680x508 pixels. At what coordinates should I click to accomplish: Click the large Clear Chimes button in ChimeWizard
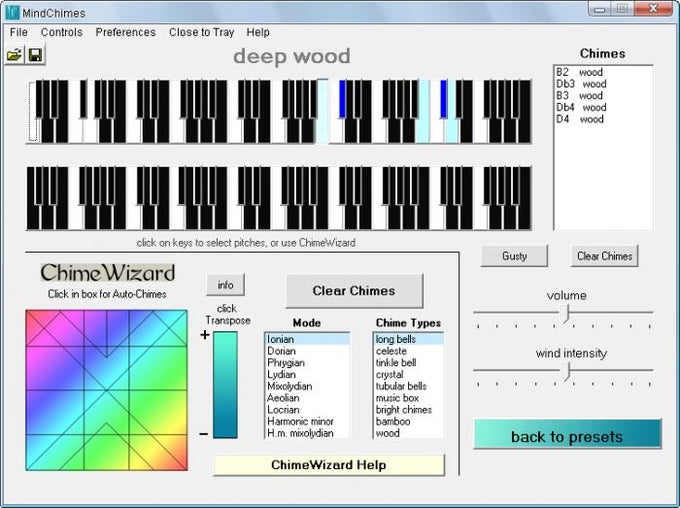coord(354,291)
